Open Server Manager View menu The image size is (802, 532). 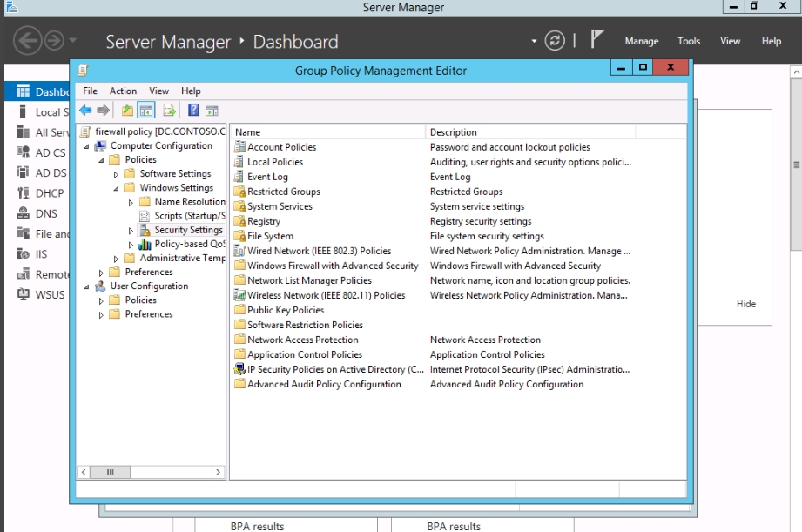pos(730,41)
